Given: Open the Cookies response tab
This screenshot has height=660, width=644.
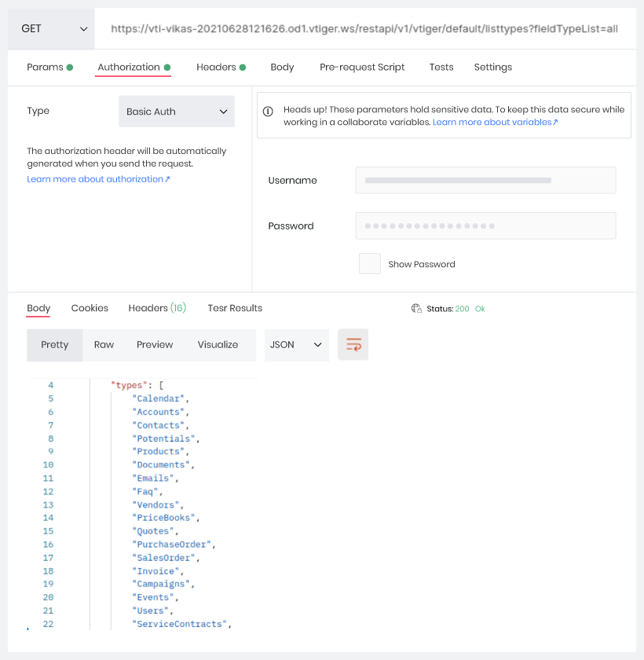Looking at the screenshot, I should pyautogui.click(x=89, y=308).
